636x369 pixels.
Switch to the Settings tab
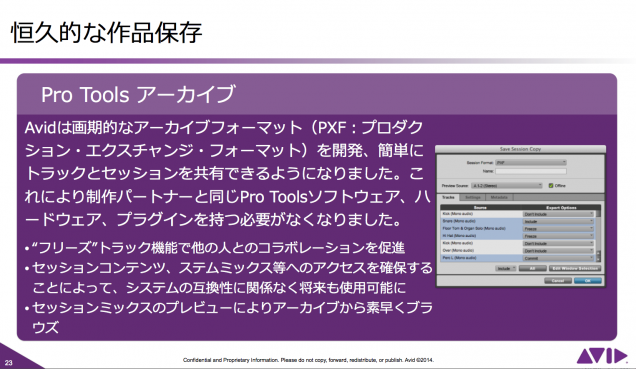pyautogui.click(x=473, y=197)
